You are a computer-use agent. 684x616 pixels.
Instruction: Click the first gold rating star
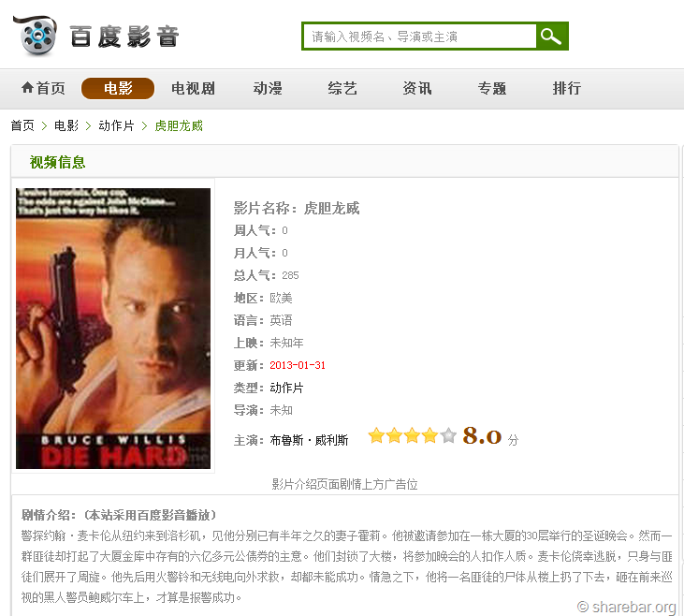(x=376, y=435)
